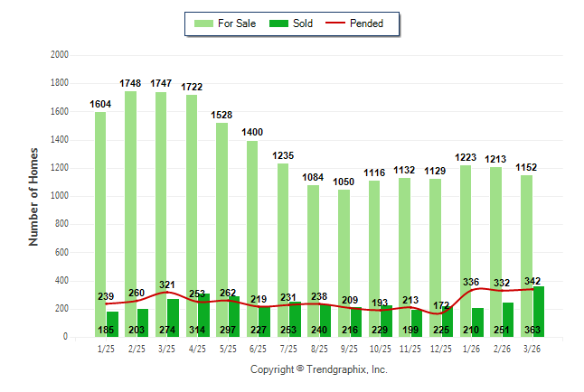The width and height of the screenshot is (584, 392).
Task: Toggle the For Sale series legend label
Action: [235, 23]
